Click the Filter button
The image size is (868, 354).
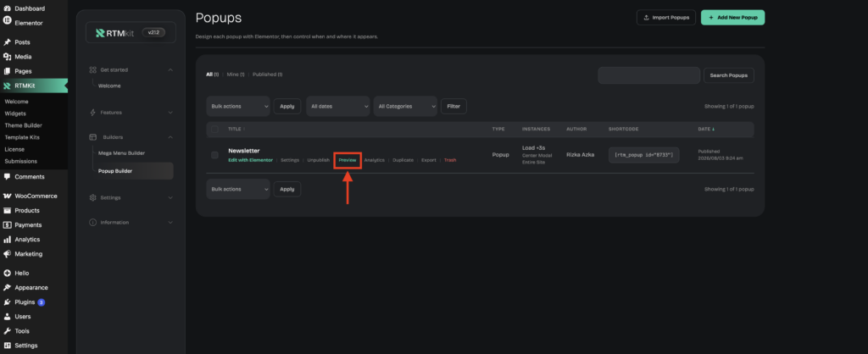[453, 106]
